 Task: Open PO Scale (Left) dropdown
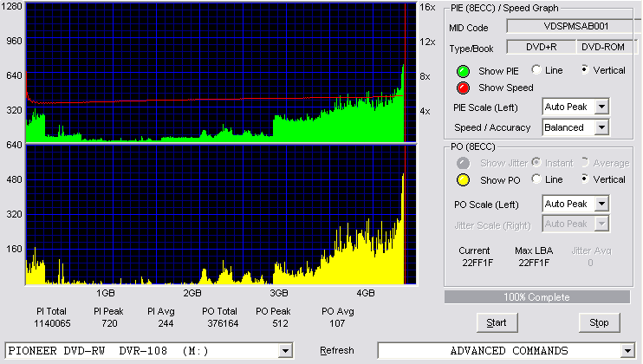pyautogui.click(x=601, y=204)
